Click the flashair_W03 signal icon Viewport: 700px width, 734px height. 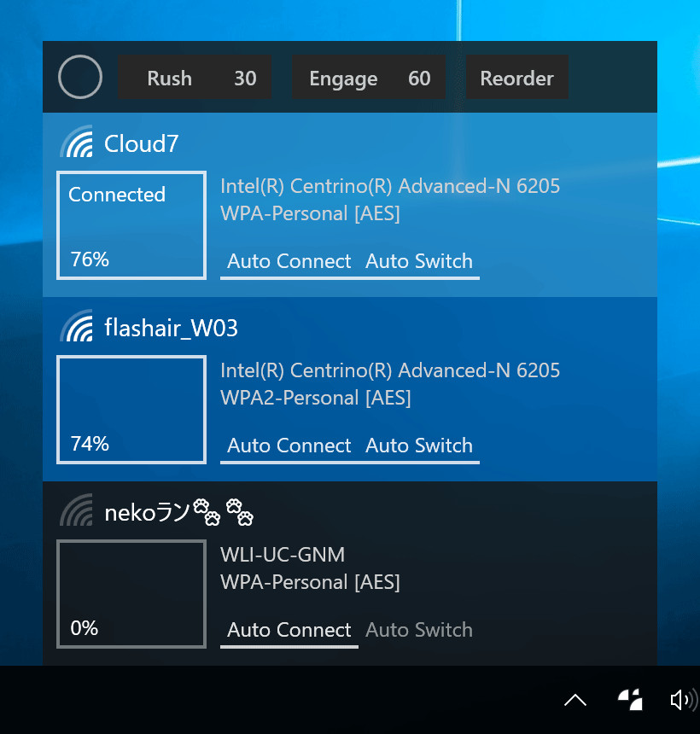(x=76, y=326)
